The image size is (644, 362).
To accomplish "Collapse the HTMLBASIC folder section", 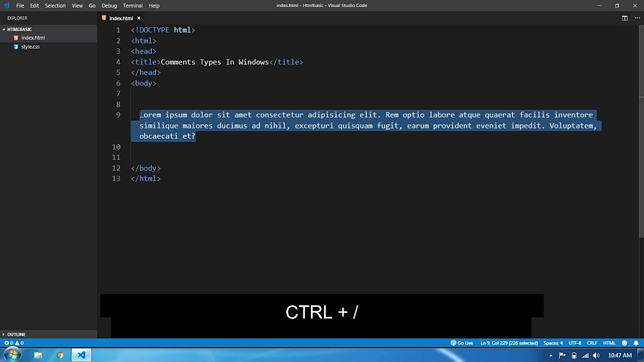I will click(x=19, y=29).
